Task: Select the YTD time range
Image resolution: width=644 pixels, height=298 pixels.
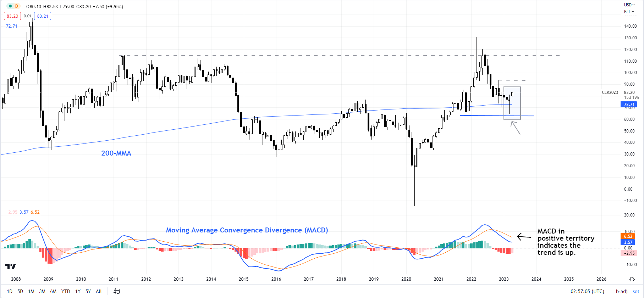Action: [x=66, y=291]
